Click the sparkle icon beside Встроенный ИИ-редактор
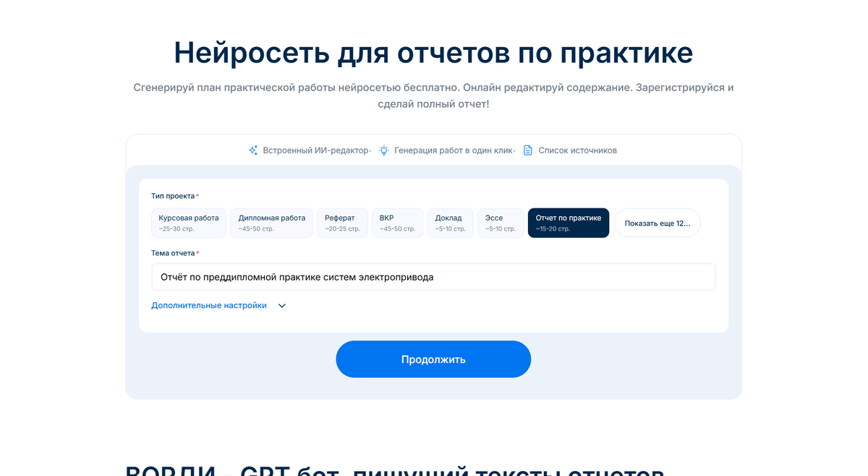The height and width of the screenshot is (476, 868). [253, 150]
